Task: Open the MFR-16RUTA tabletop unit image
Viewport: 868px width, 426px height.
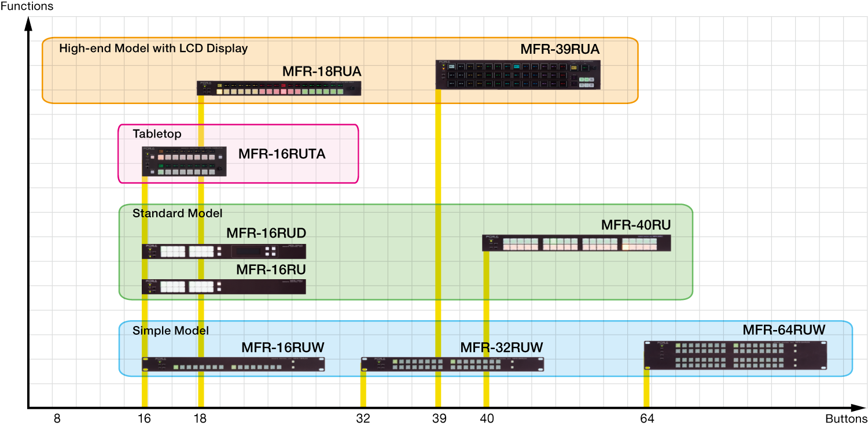Action: click(184, 161)
